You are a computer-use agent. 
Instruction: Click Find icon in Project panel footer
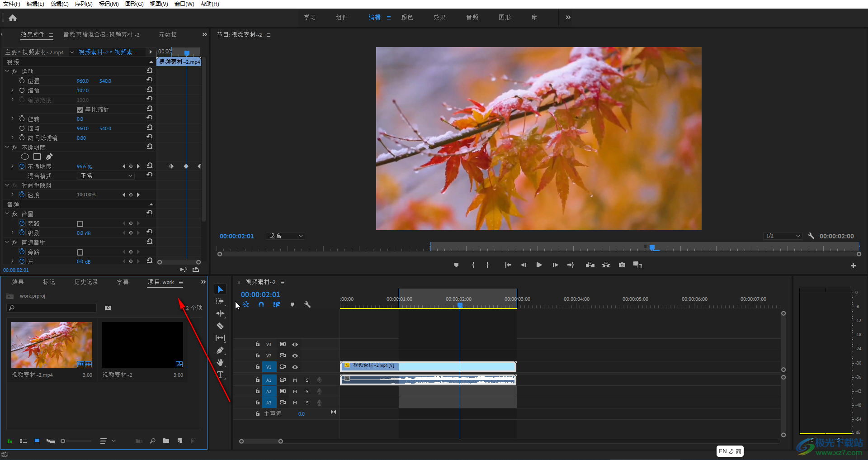click(153, 441)
